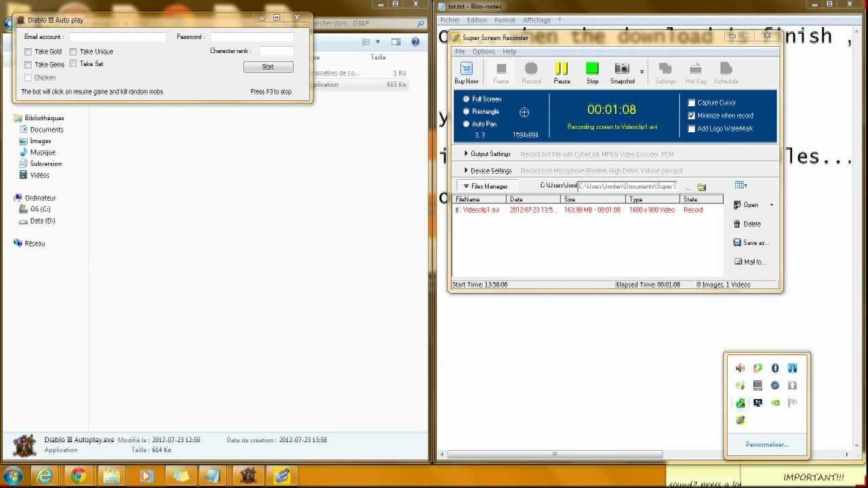
Task: Tick the Take Unique checkbox
Action: click(73, 52)
